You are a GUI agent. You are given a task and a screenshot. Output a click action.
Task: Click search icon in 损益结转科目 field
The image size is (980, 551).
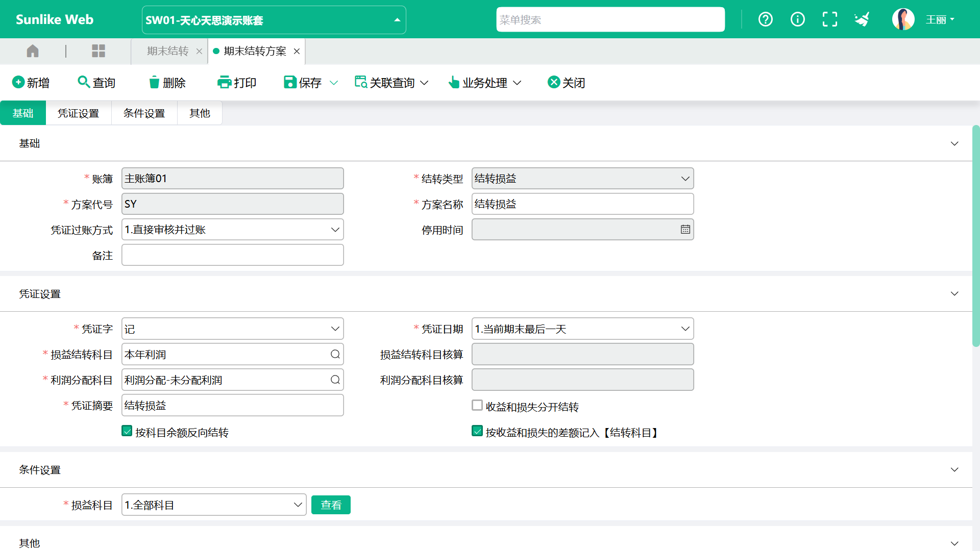point(335,355)
